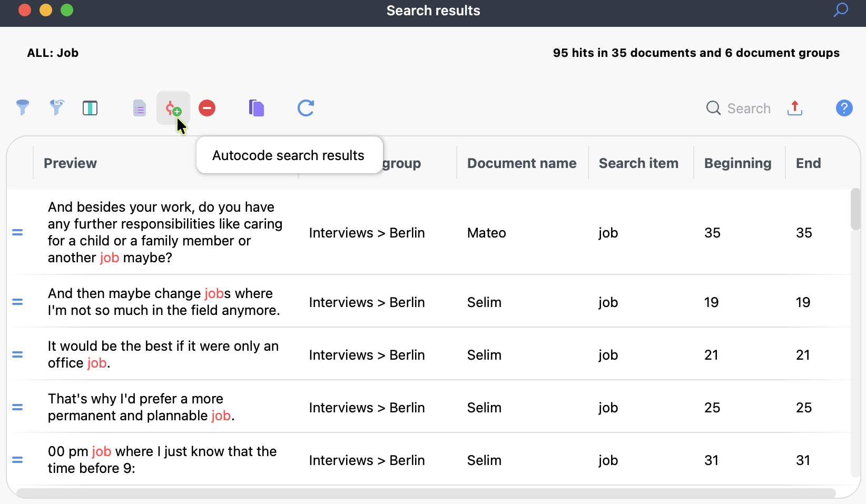Screen dimensions: 866x504
Task: Click magnifier icon in title bar
Action: [841, 10]
